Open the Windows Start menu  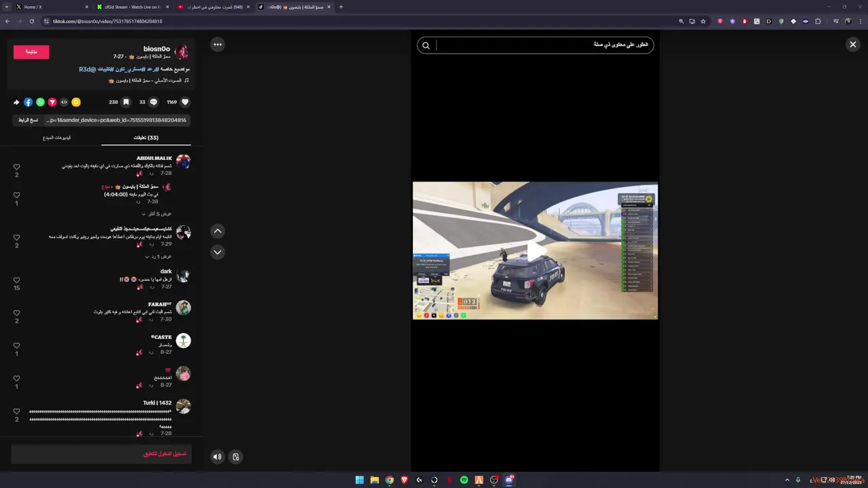[359, 480]
